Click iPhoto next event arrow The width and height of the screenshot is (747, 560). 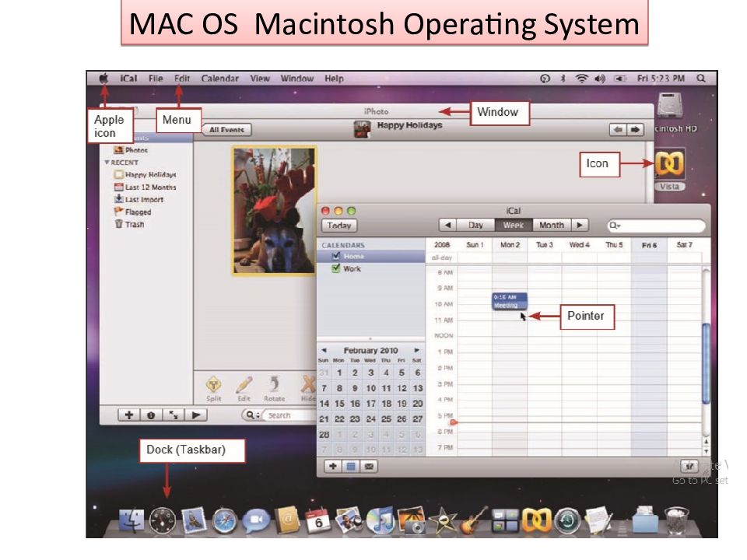coord(635,130)
